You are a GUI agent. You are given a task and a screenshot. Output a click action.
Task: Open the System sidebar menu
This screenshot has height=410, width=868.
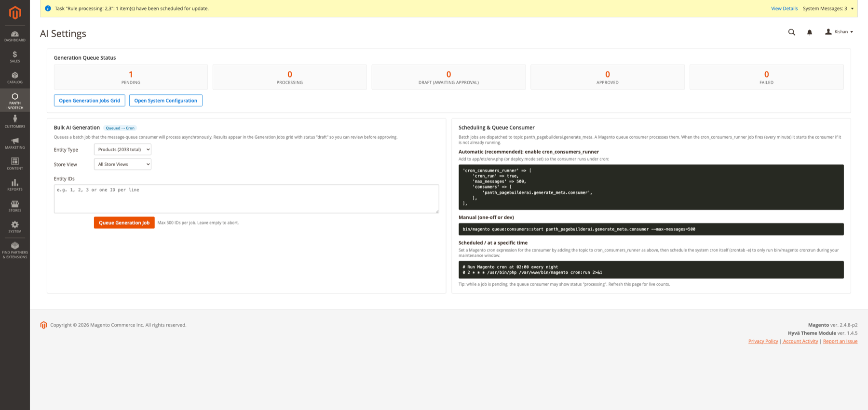click(15, 227)
